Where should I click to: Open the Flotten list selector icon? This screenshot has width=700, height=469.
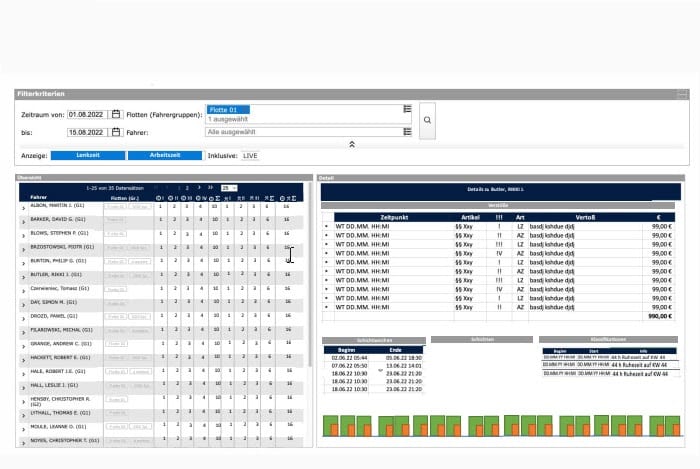click(x=407, y=109)
